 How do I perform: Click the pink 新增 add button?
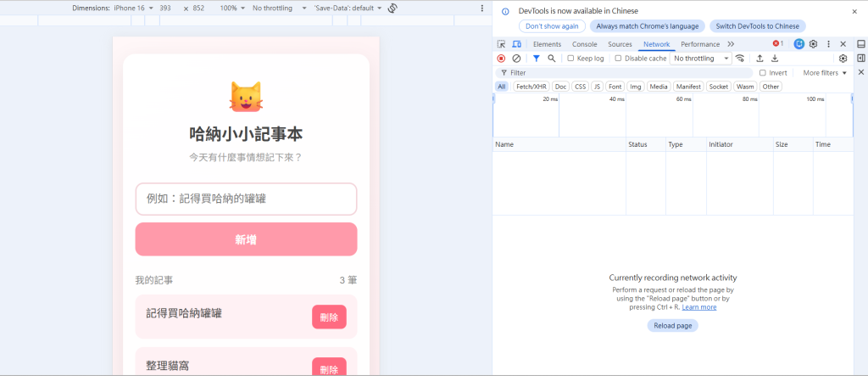pyautogui.click(x=246, y=239)
